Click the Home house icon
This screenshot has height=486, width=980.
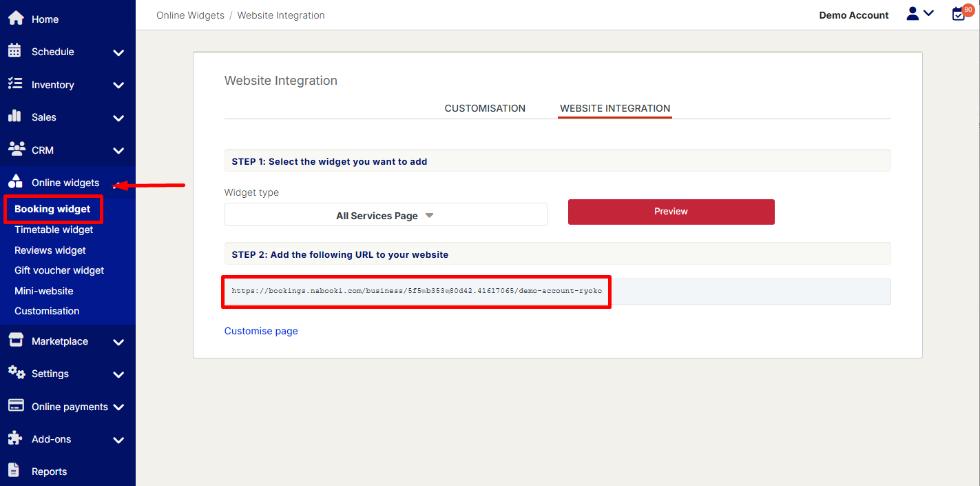(x=16, y=19)
